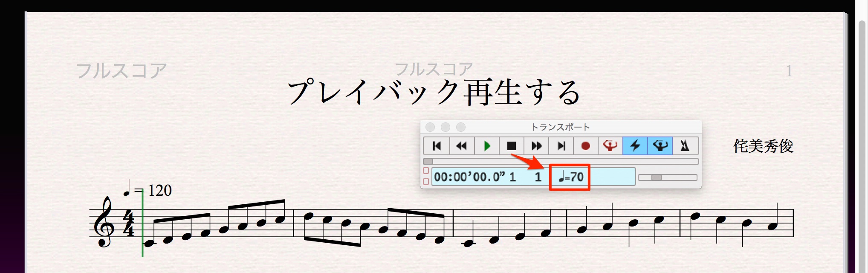
Task: Click the centered フルスコア header text
Action: click(434, 68)
